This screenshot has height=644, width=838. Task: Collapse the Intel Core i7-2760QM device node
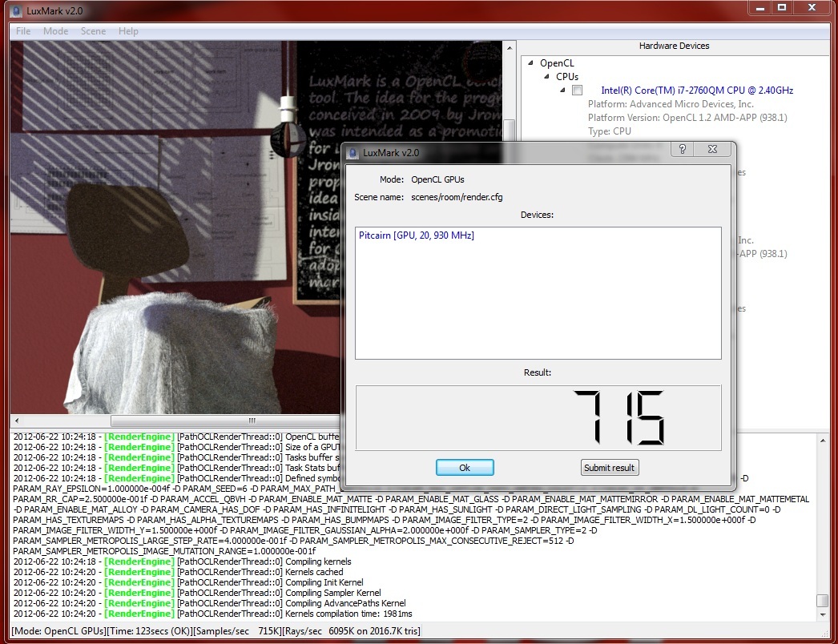[x=562, y=90]
